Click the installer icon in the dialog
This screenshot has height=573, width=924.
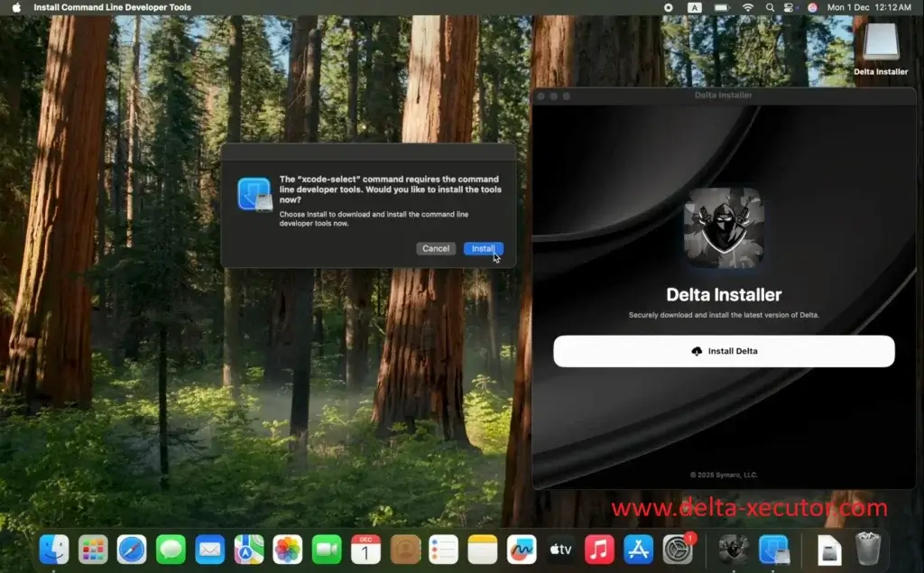[x=254, y=194]
